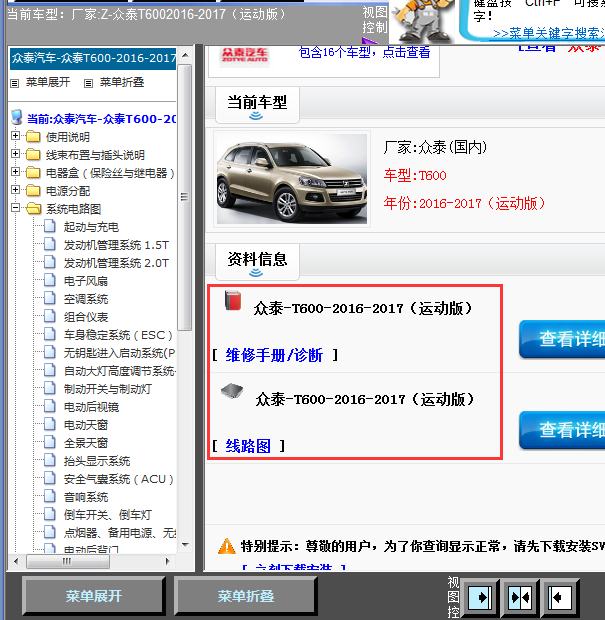
Task: Open 倒车开关、倒车灯 item
Action: pos(108,515)
